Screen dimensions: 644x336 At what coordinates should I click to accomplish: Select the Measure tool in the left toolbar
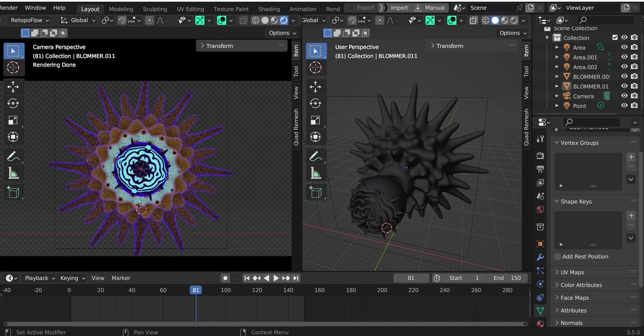pyautogui.click(x=13, y=173)
